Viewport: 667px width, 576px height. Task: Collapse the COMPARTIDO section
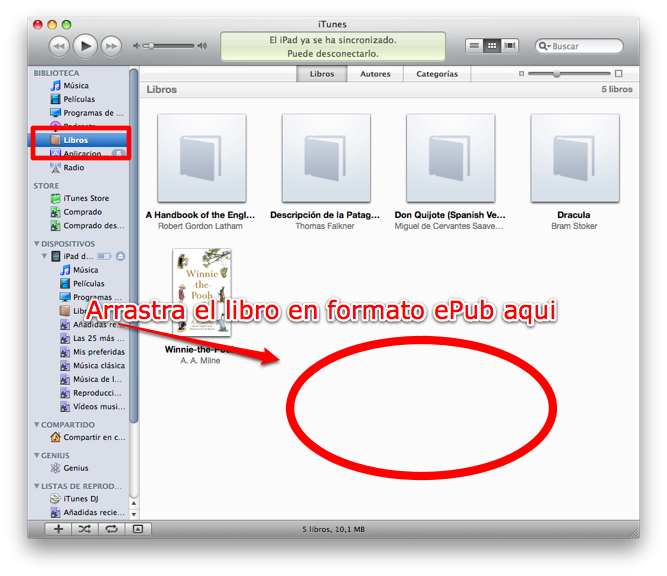(x=37, y=425)
